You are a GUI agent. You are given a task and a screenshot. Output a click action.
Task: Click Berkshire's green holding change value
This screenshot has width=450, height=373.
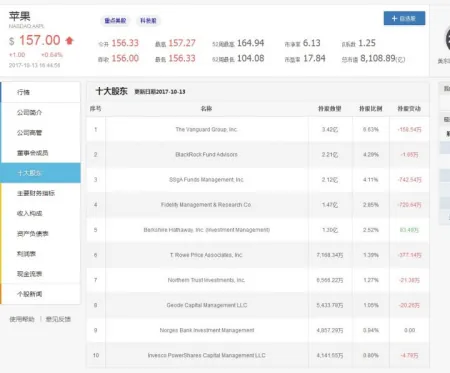click(x=409, y=230)
